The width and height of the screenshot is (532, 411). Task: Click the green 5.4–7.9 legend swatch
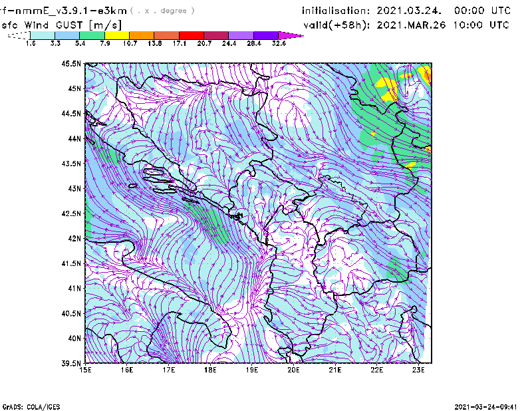(x=92, y=35)
